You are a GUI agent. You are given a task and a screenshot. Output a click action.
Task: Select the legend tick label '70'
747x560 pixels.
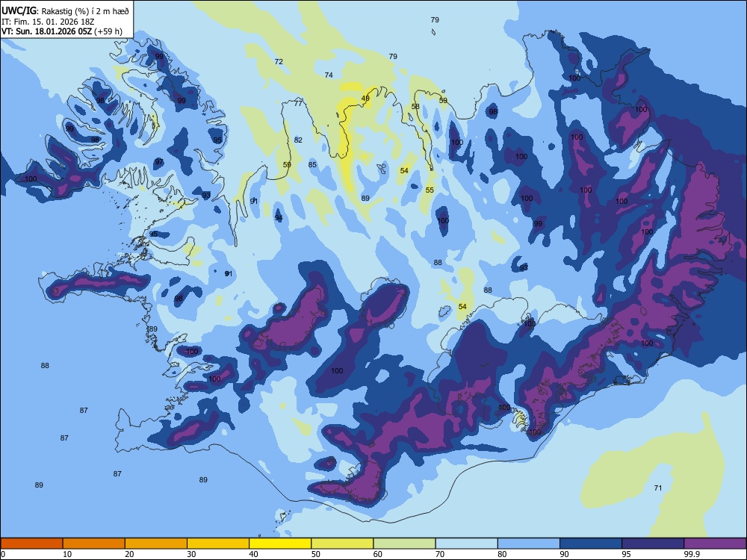[440, 554]
